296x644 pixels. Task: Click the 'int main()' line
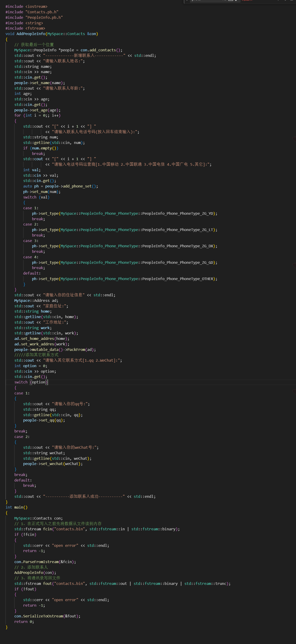click(17, 507)
